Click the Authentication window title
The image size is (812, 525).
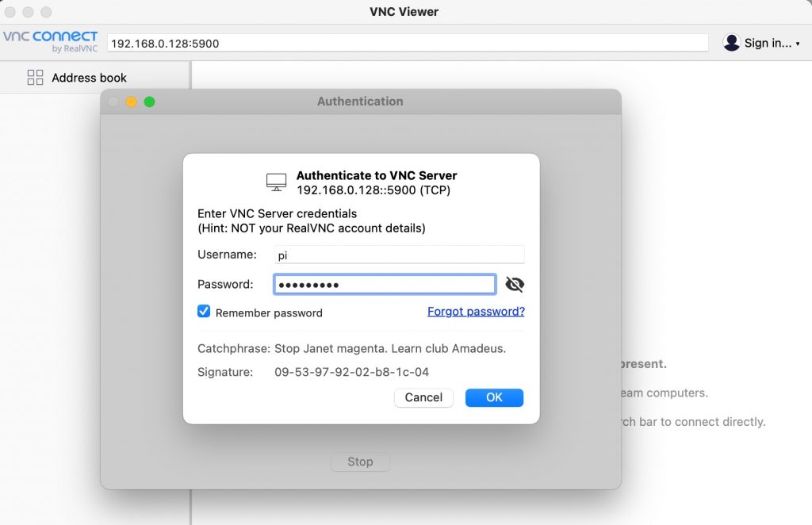point(360,102)
